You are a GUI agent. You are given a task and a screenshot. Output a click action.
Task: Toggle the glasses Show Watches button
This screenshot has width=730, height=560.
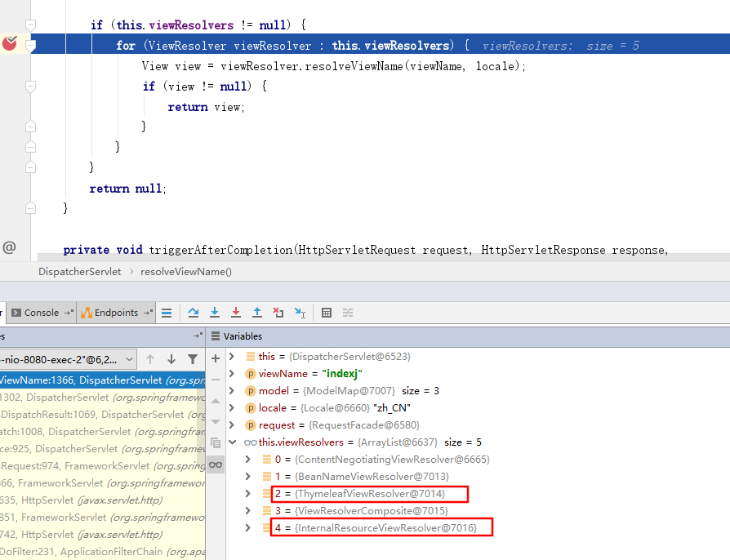pyautogui.click(x=216, y=464)
